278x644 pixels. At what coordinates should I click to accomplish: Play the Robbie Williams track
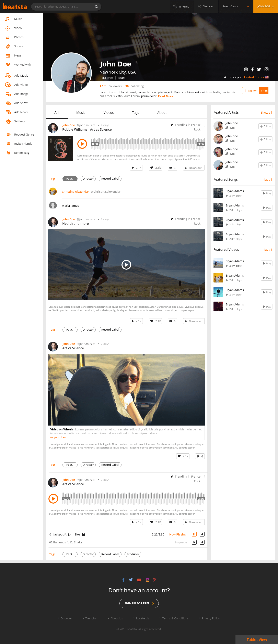tap(82, 144)
